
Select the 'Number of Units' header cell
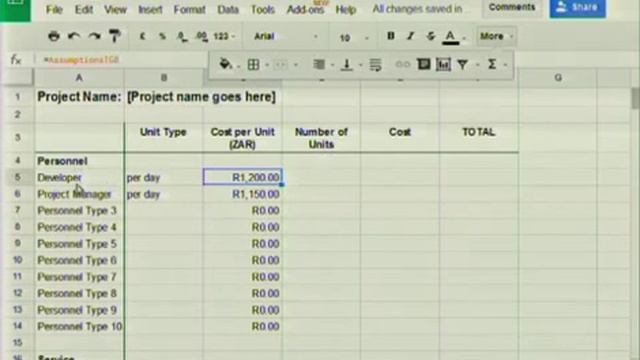tap(321, 138)
